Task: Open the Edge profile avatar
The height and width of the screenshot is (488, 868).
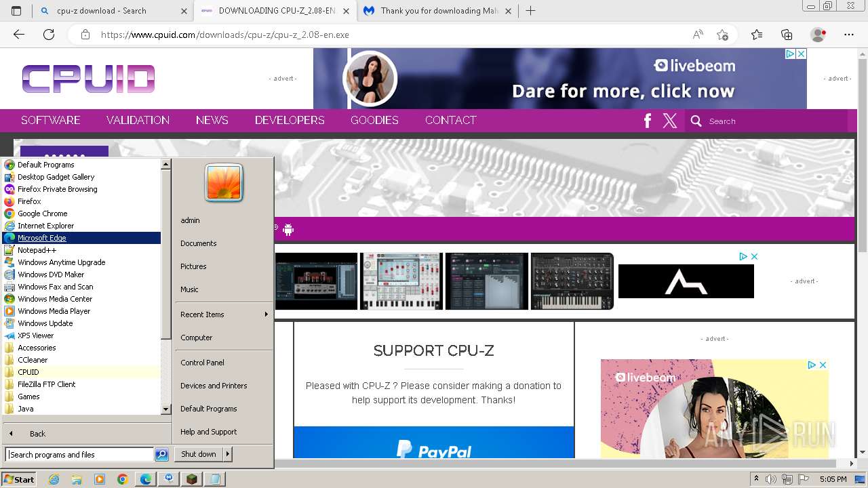Action: tap(818, 35)
